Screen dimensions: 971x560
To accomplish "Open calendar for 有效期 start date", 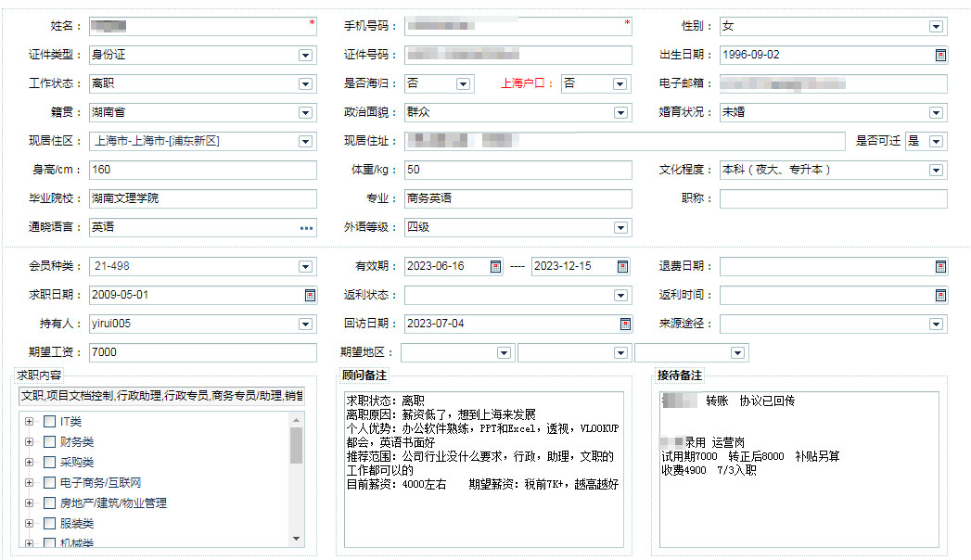I will click(x=495, y=267).
